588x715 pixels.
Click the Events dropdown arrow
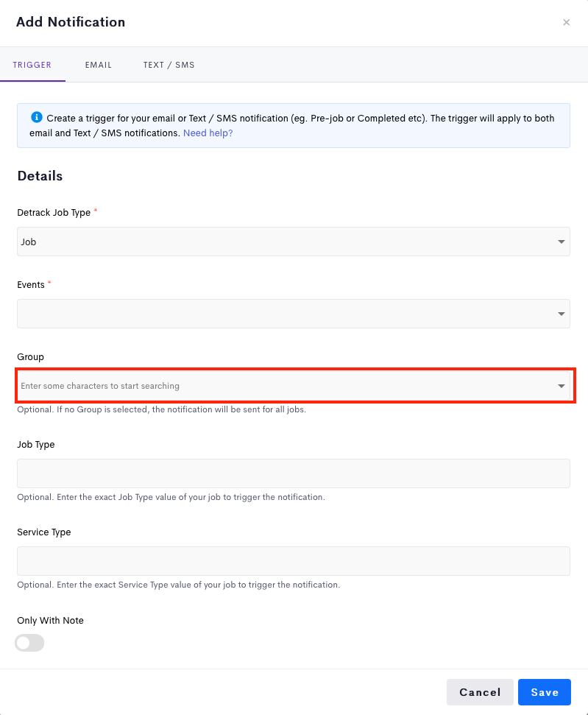(561, 314)
